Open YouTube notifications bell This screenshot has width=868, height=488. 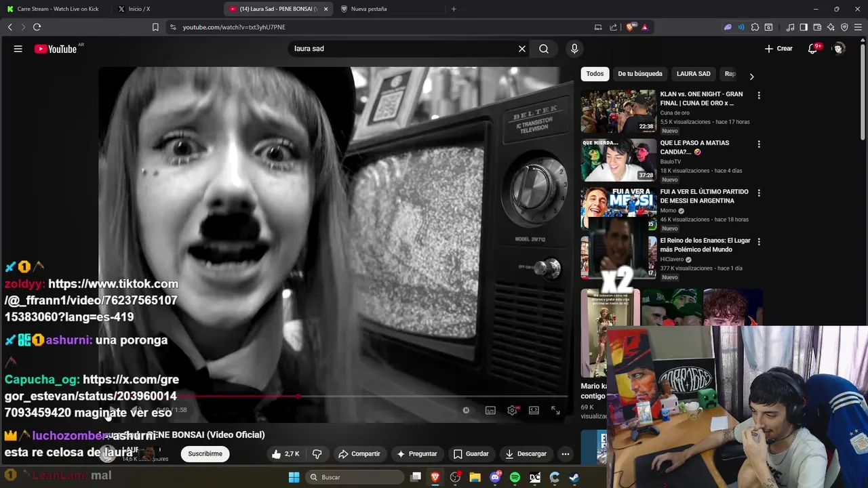click(x=813, y=49)
